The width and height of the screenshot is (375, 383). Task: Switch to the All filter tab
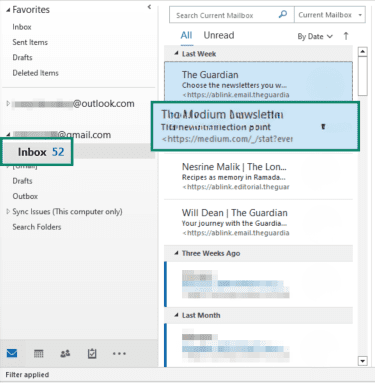pyautogui.click(x=186, y=36)
